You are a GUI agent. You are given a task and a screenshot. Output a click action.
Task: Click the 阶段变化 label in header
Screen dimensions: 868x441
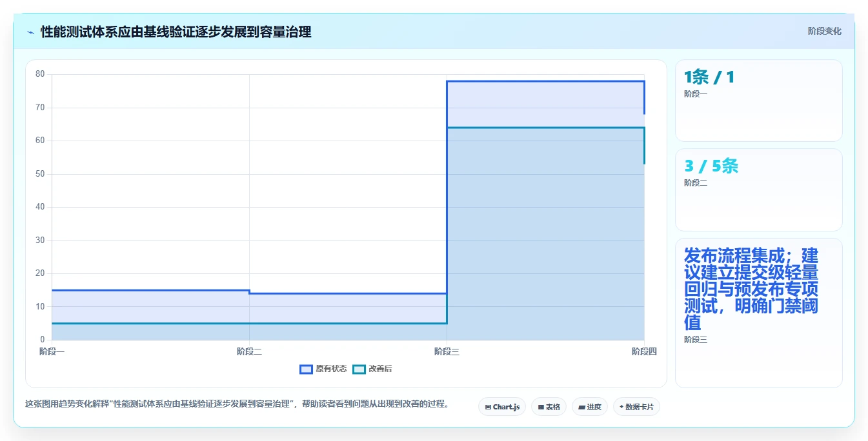click(x=824, y=31)
